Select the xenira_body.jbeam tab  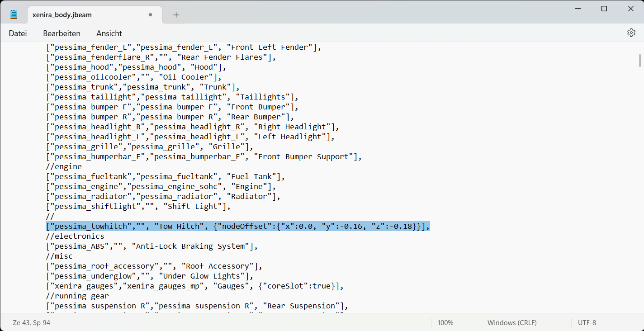point(62,15)
